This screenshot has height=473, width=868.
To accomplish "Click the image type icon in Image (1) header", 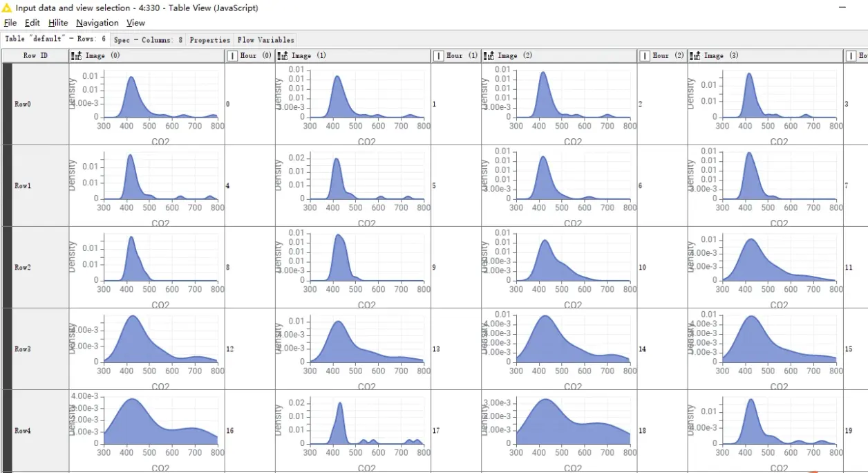I will (283, 55).
